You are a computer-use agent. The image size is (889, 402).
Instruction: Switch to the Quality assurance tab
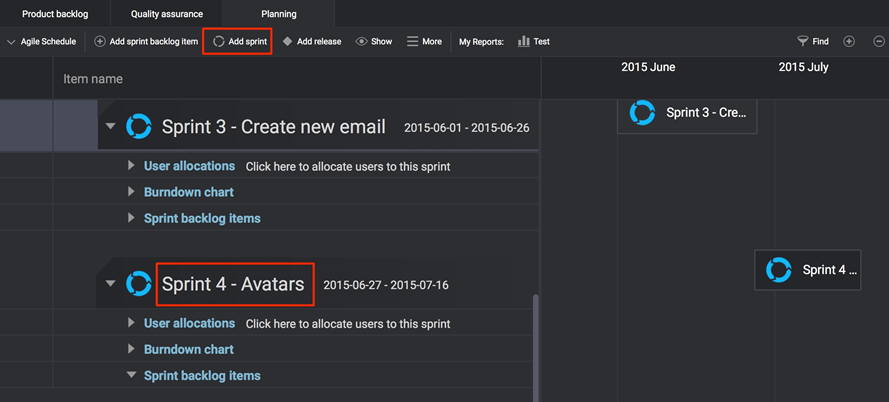tap(167, 14)
